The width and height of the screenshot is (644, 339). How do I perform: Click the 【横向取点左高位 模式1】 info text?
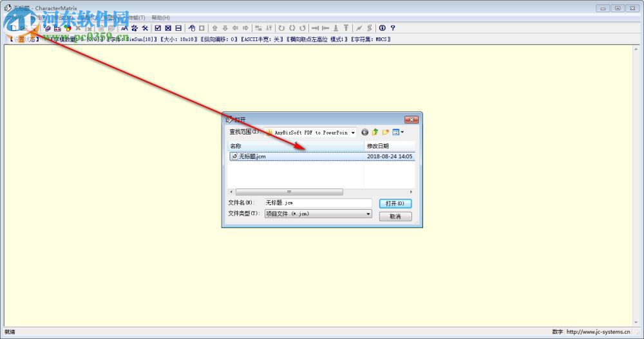(x=317, y=39)
